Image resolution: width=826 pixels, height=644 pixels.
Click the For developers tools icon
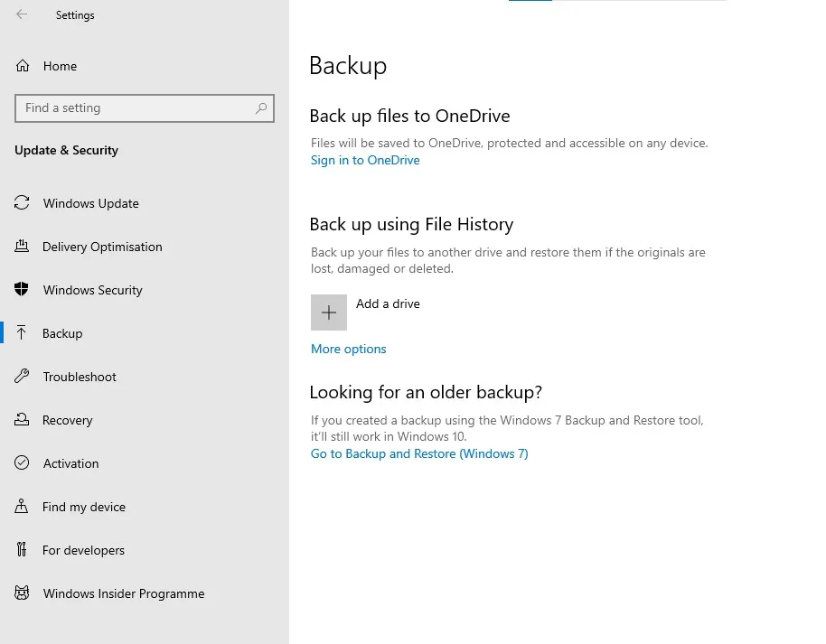tap(22, 549)
